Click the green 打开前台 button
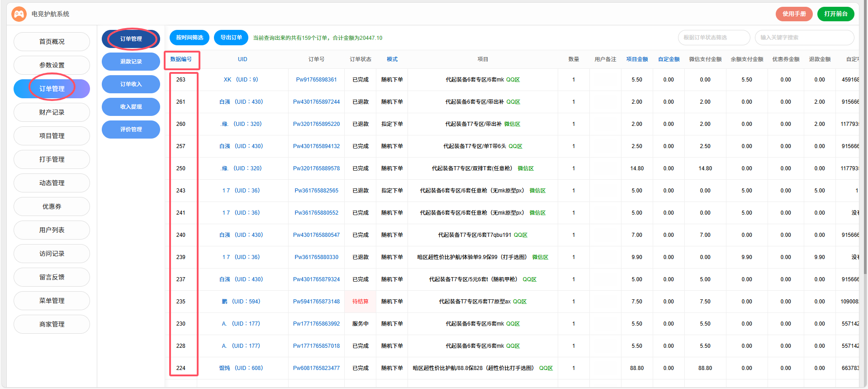The height and width of the screenshot is (389, 868). [835, 14]
